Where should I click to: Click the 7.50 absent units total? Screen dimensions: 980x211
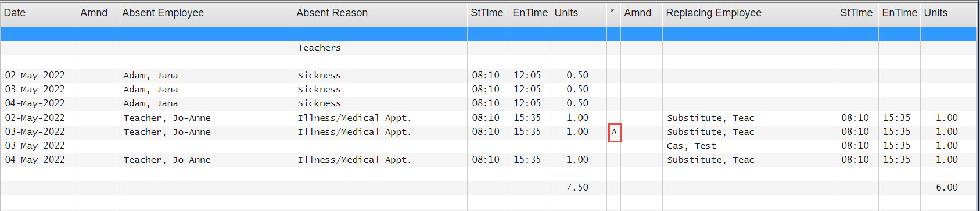tap(577, 188)
